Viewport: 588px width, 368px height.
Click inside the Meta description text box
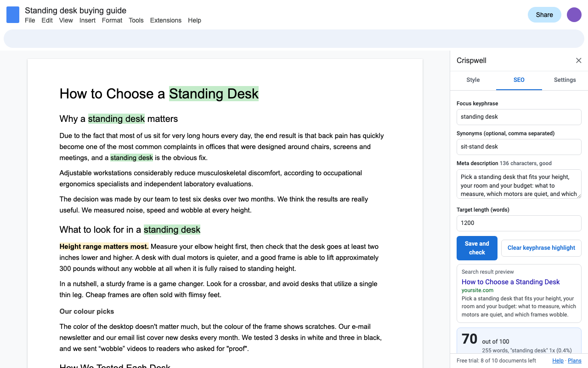coord(519,184)
